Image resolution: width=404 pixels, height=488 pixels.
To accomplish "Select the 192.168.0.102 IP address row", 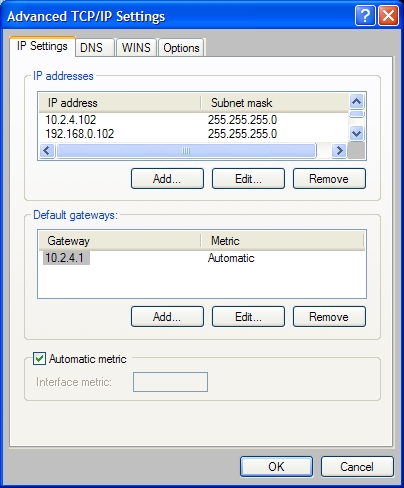I will (x=193, y=134).
